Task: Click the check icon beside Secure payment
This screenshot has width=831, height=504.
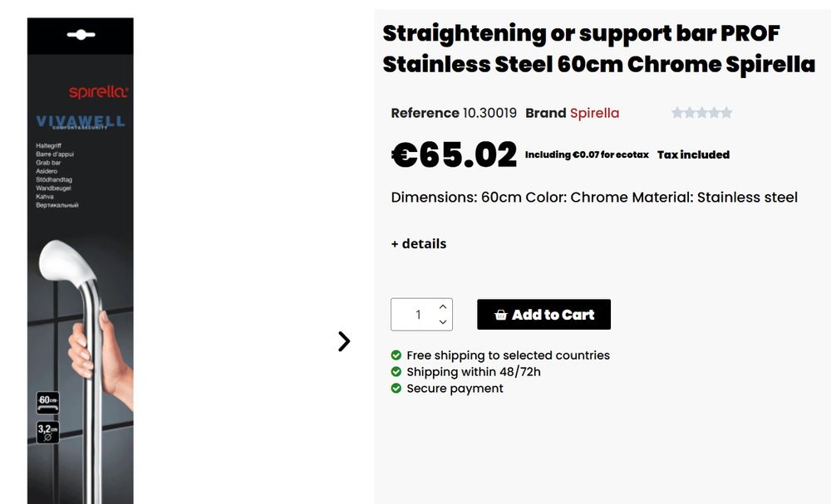Action: [396, 388]
